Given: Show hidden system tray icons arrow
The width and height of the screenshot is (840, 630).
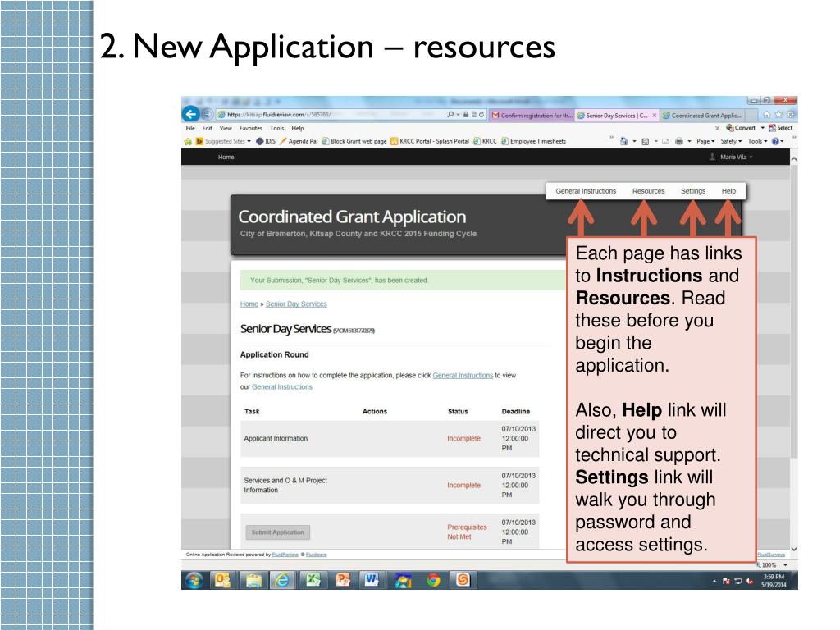Looking at the screenshot, I should pyautogui.click(x=714, y=582).
